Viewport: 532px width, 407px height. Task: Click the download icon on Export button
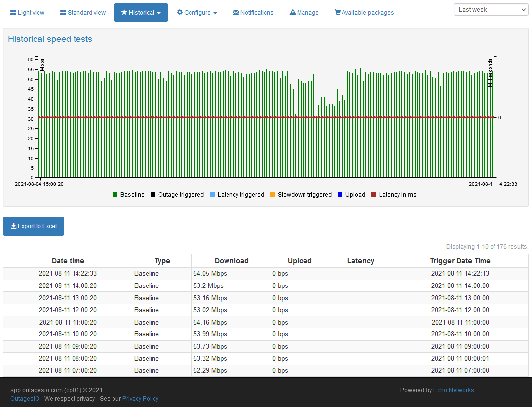[x=14, y=226]
